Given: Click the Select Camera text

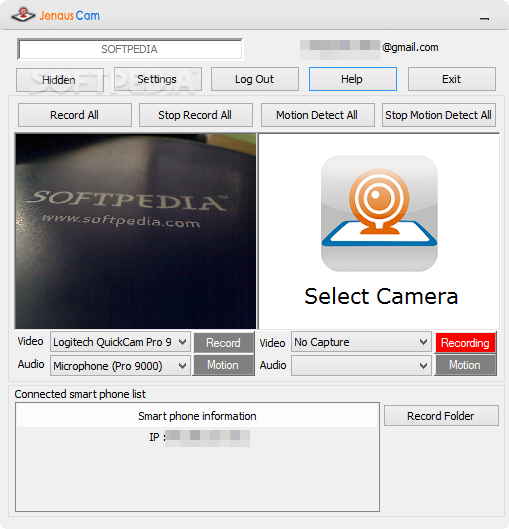Looking at the screenshot, I should pyautogui.click(x=381, y=296).
